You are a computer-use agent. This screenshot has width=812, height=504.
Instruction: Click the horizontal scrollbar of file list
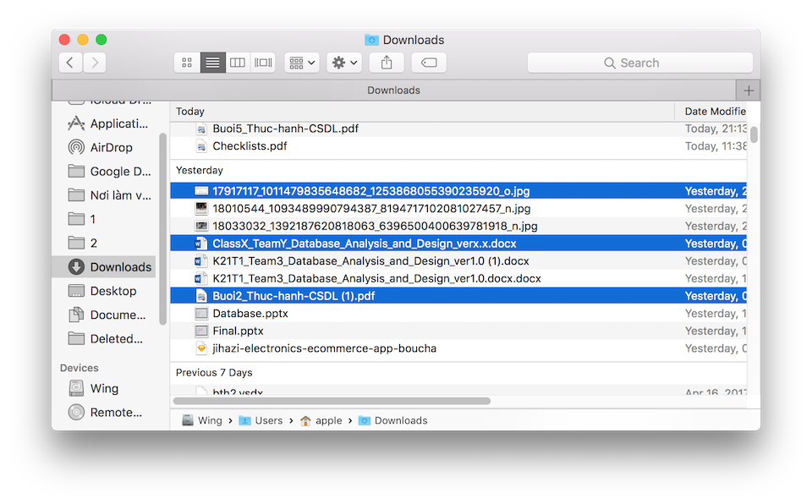pyautogui.click(x=332, y=401)
